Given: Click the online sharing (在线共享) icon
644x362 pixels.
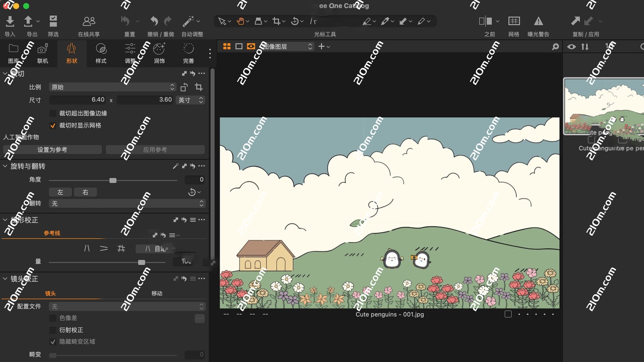Looking at the screenshot, I should 89,21.
